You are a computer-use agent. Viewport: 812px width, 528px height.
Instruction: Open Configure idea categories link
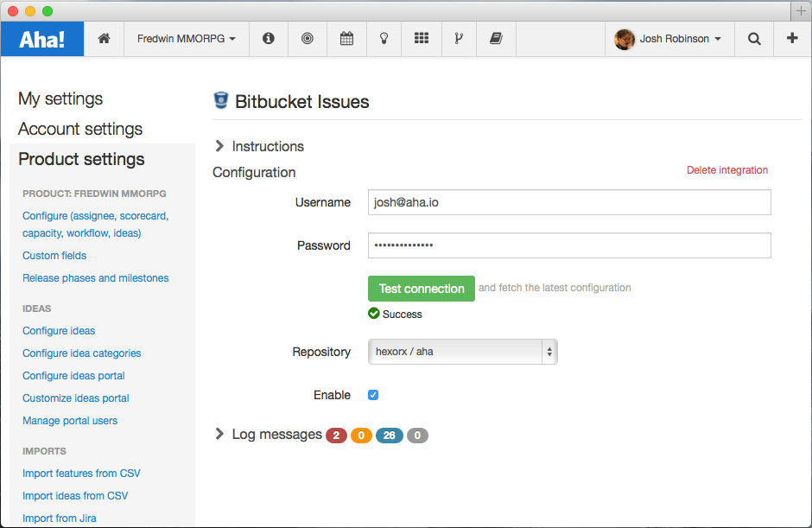[x=81, y=353]
